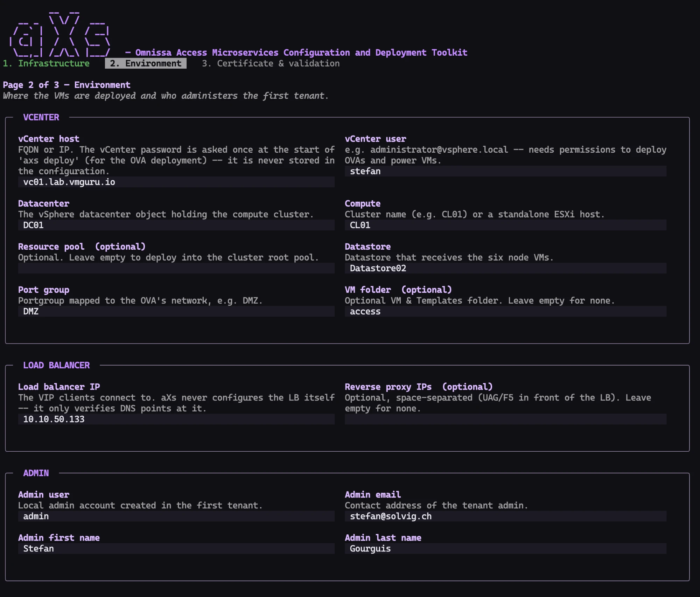Focus the empty Reverse proxy IPs field
Image resolution: width=700 pixels, height=597 pixels.
(505, 419)
